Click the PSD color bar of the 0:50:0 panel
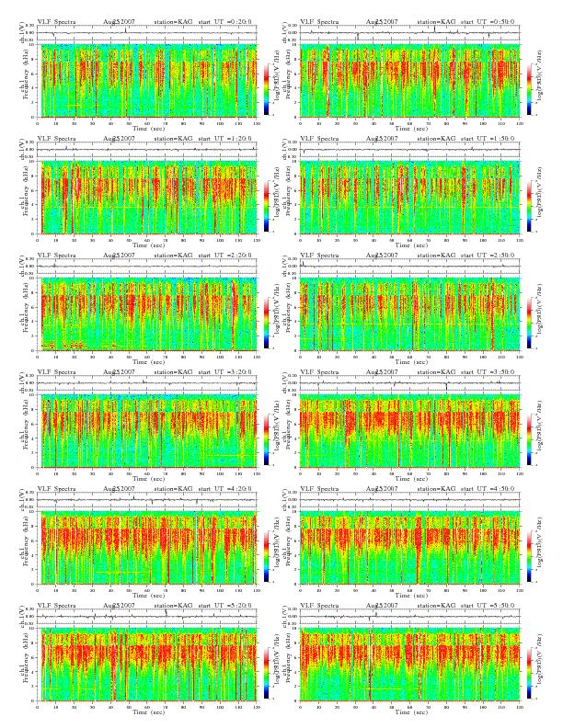This screenshot has width=563, height=728. tap(530, 89)
